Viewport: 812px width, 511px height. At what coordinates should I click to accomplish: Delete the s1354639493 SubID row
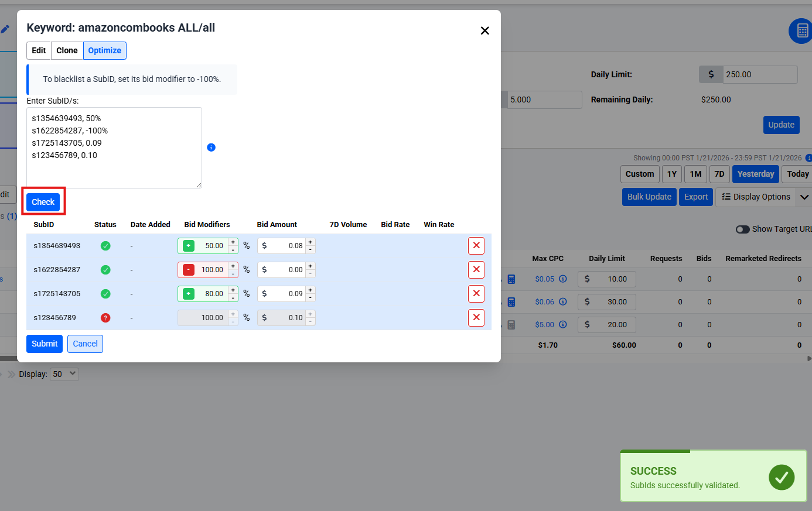476,246
